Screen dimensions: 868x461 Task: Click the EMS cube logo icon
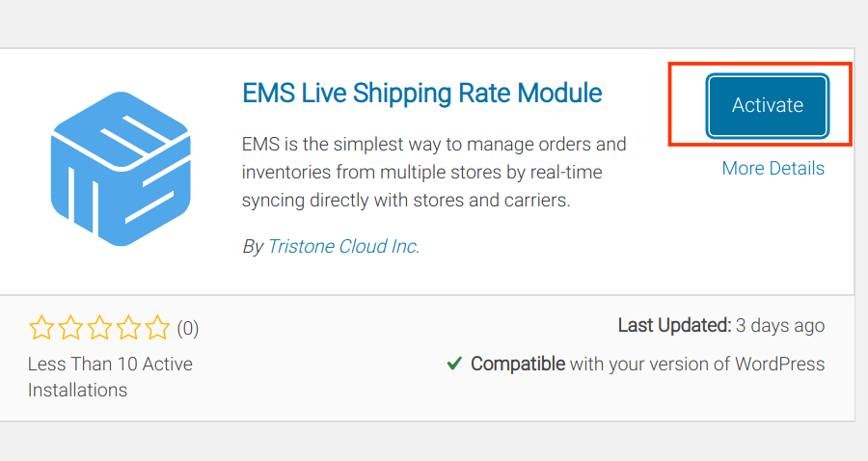pyautogui.click(x=121, y=169)
